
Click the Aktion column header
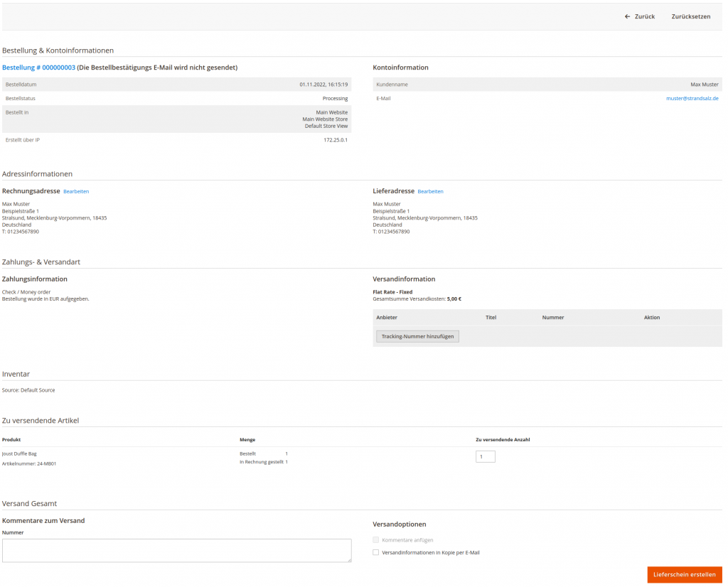651,318
